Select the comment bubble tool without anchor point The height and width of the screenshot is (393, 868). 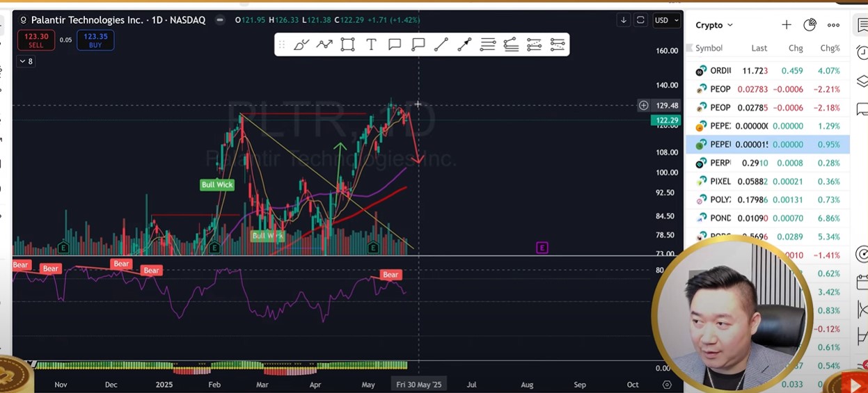click(395, 45)
